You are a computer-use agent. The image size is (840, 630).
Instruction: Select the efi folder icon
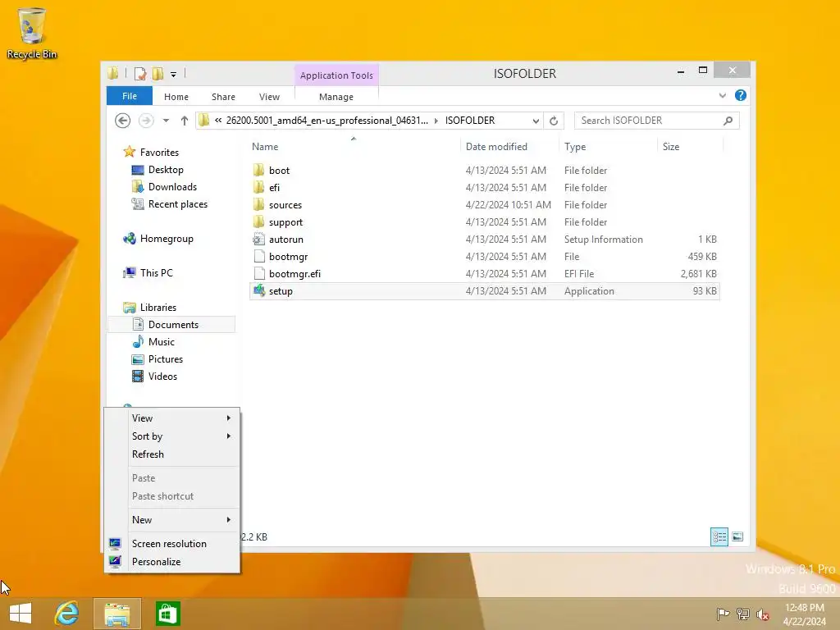(258, 188)
